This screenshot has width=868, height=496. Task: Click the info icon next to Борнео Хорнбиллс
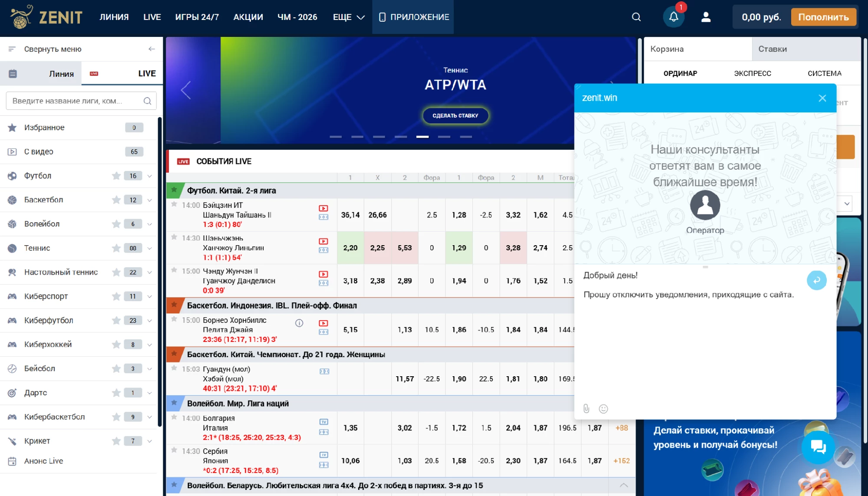tap(299, 323)
